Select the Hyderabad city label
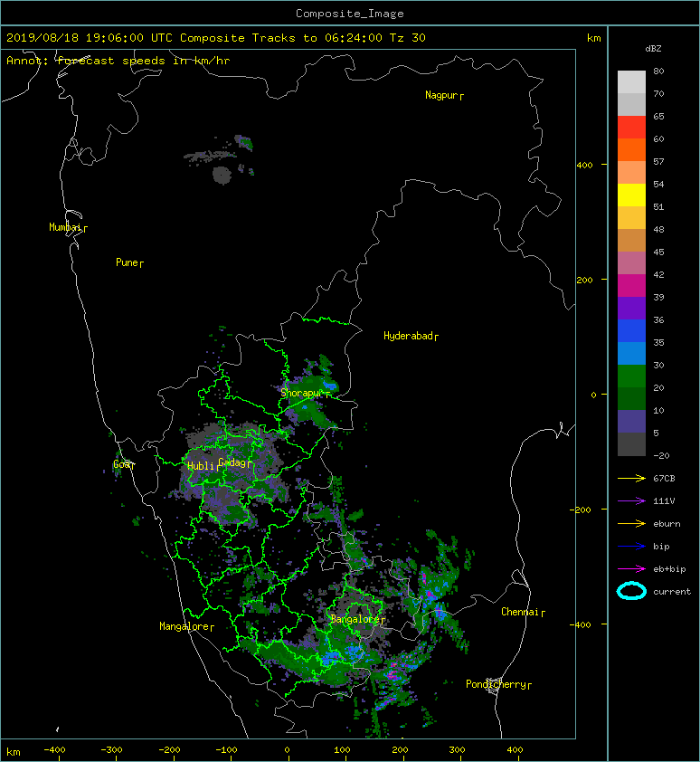This screenshot has height=762, width=700. (411, 337)
